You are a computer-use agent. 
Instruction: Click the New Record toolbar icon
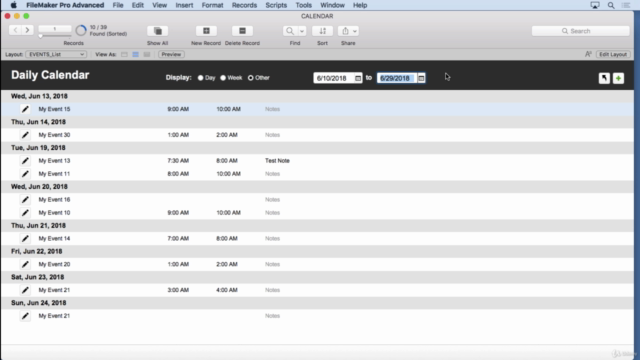point(206,31)
